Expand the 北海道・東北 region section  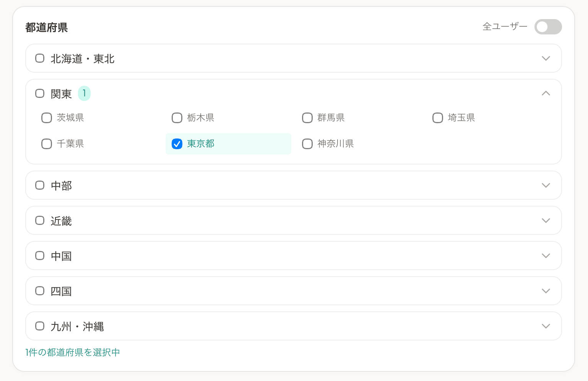546,58
